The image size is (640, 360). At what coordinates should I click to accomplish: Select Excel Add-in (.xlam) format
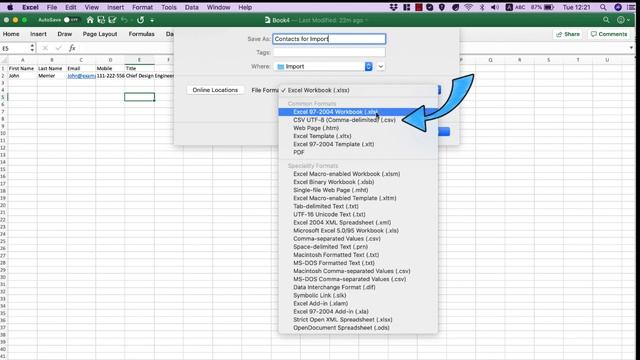pos(358,304)
